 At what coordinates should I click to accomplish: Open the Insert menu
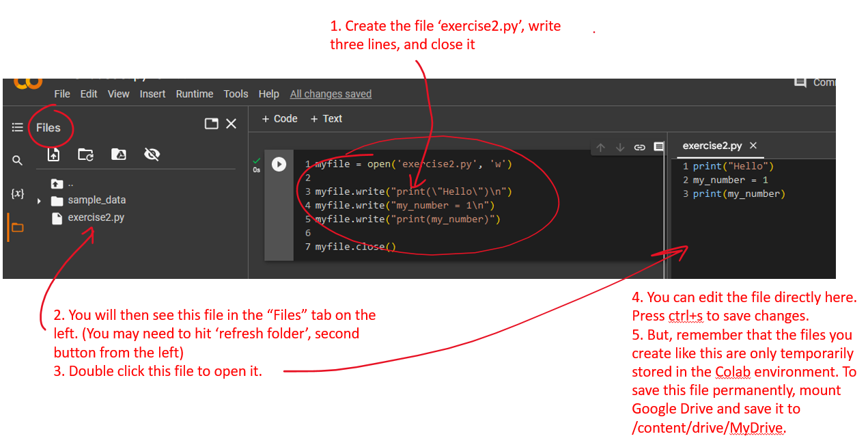tap(152, 94)
